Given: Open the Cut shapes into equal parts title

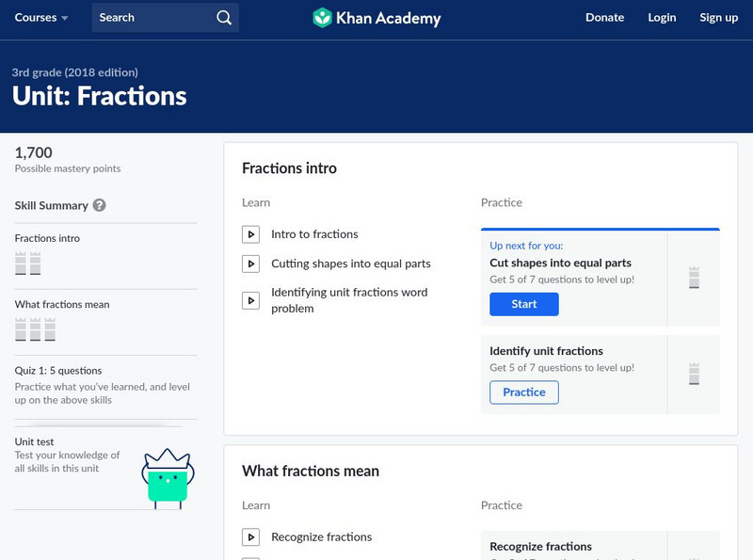Looking at the screenshot, I should (x=560, y=264).
